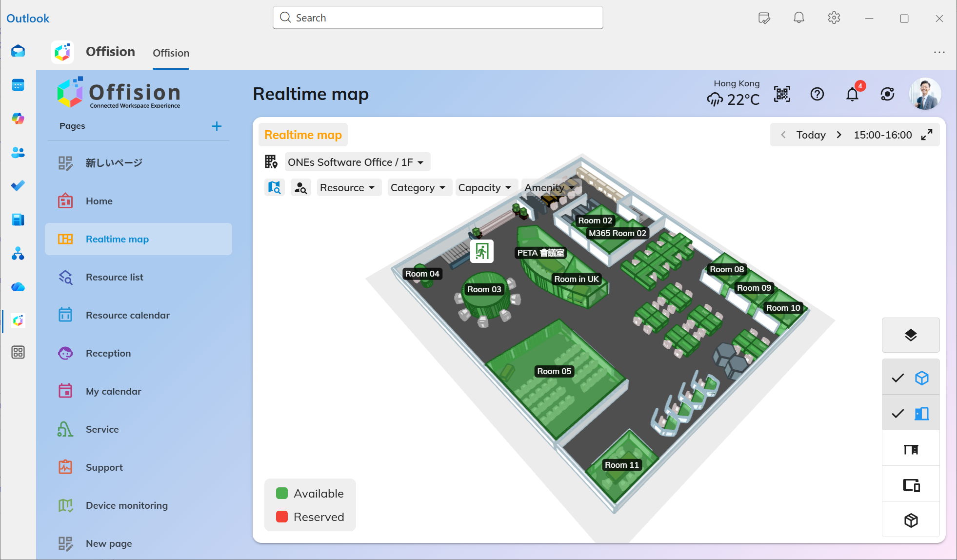Click the red Reserved legend swatch
Viewport: 957px width, 560px height.
(x=282, y=517)
